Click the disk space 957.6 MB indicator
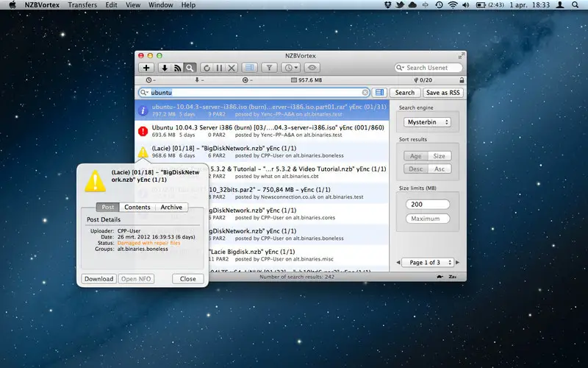The image size is (588, 368). [x=306, y=80]
